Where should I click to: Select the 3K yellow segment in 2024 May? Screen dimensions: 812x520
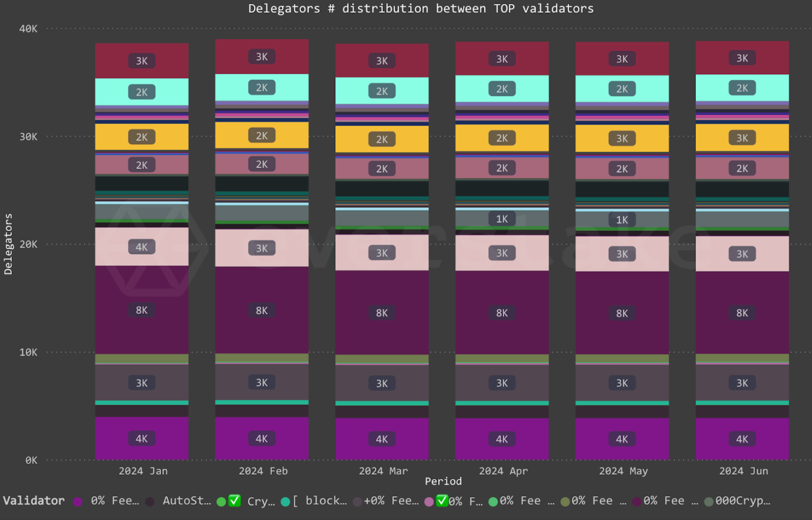[622, 138]
